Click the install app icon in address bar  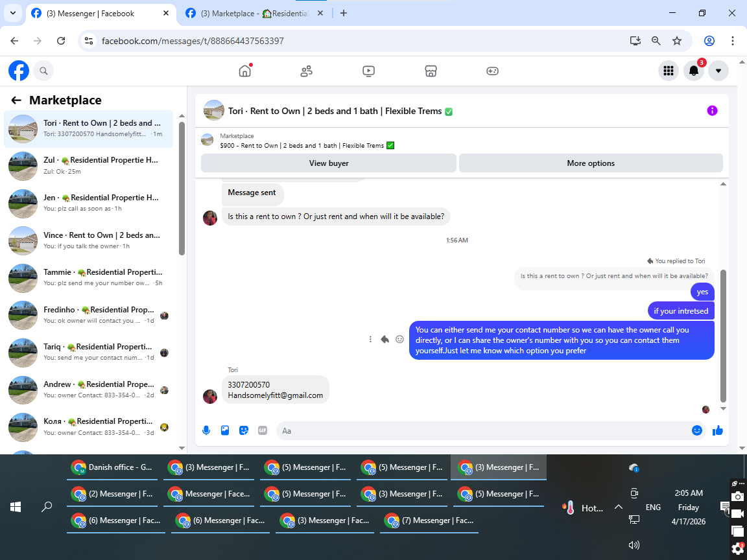pos(635,41)
